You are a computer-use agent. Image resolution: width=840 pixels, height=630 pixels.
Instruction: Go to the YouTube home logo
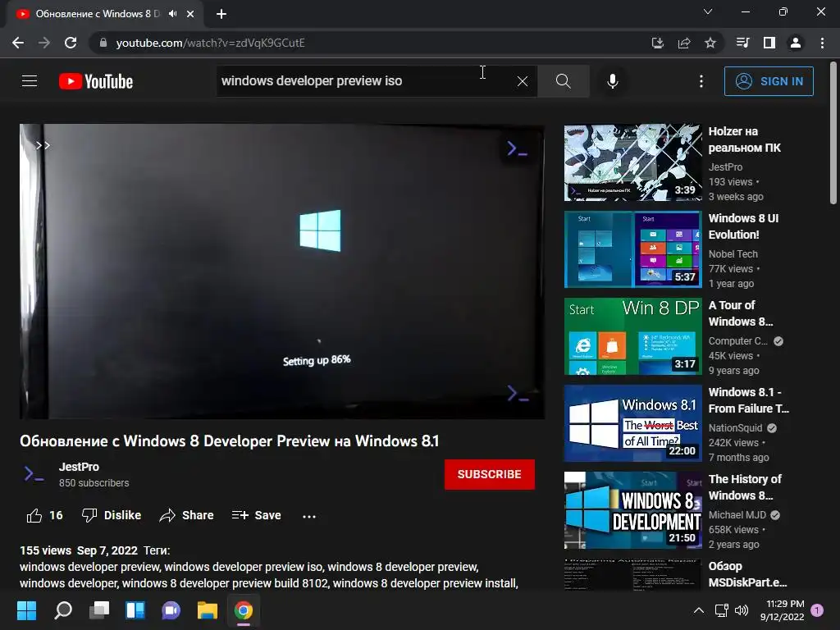[96, 81]
